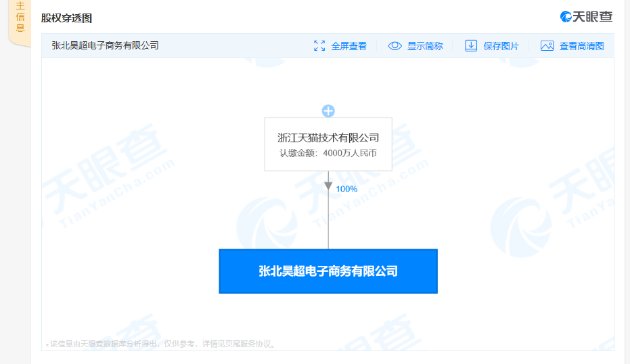Select the blue 张北昊超电子商务有限公司 node
630x364 pixels.
(328, 271)
